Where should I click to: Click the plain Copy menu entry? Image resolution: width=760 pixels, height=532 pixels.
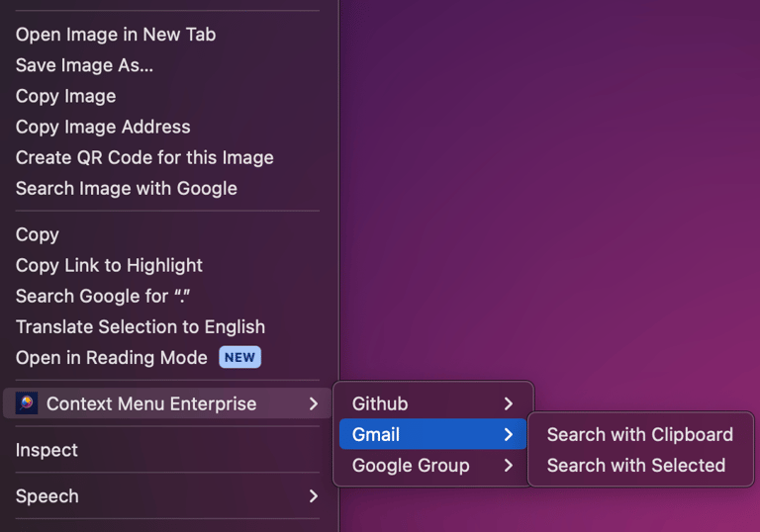coord(38,234)
